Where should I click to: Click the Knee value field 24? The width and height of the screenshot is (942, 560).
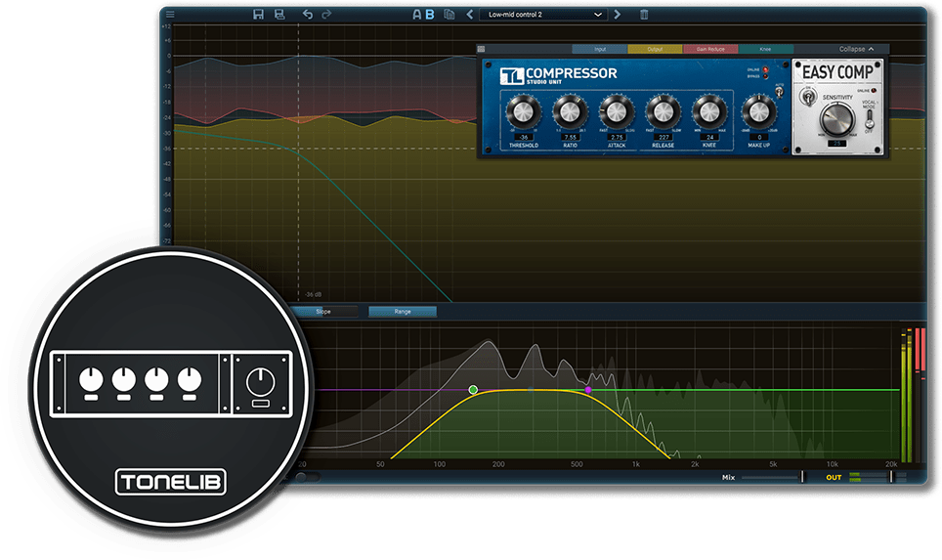709,137
